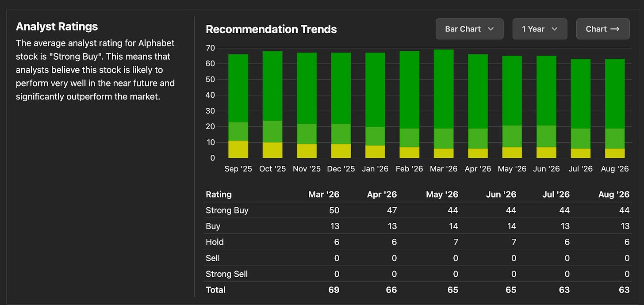Click the Aug '26 stacked bar
This screenshot has width=644, height=305.
pyautogui.click(x=615, y=108)
